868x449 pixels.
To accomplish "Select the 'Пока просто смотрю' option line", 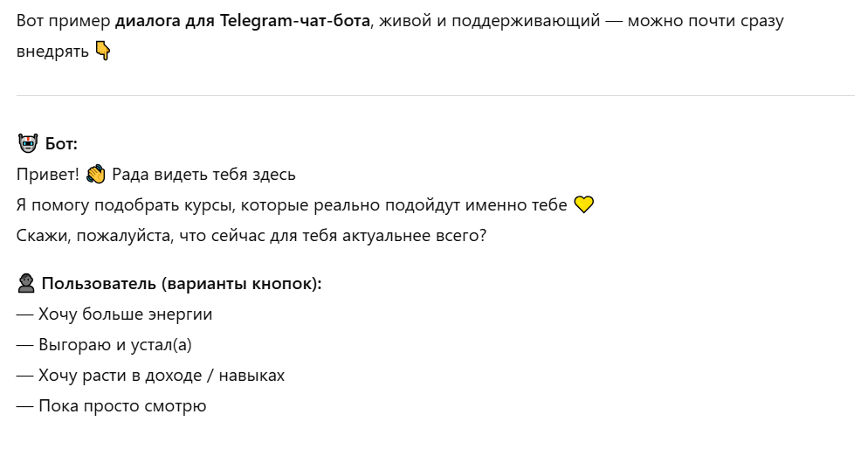I will [111, 406].
